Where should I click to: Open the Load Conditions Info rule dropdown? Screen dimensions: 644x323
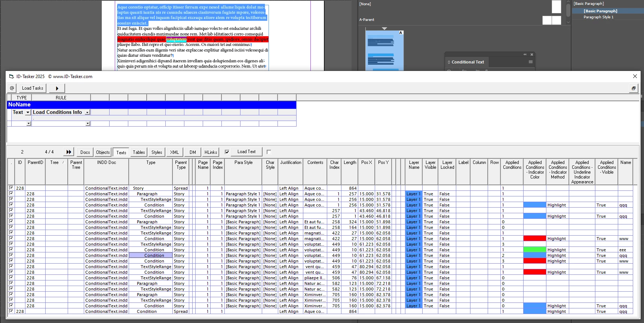[x=88, y=112]
